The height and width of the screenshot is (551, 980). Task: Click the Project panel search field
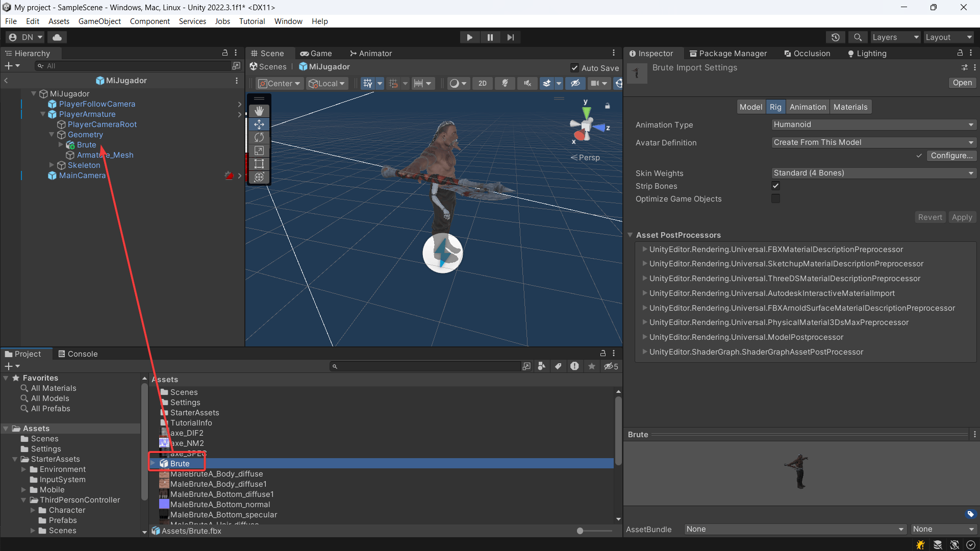pyautogui.click(x=424, y=366)
